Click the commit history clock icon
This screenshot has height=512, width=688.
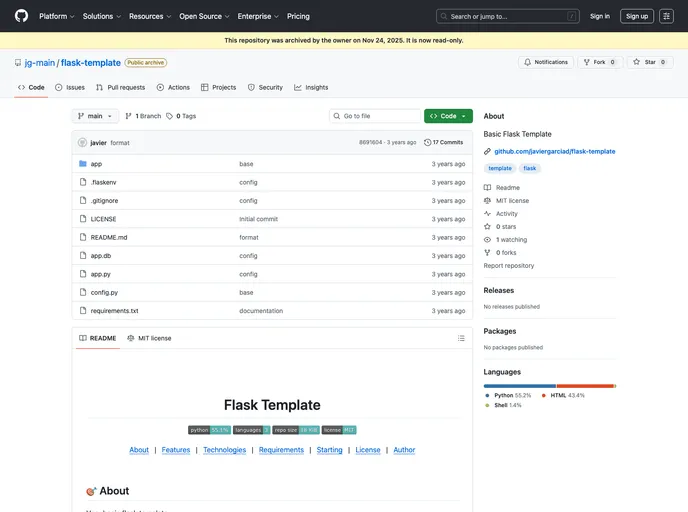[x=428, y=142]
